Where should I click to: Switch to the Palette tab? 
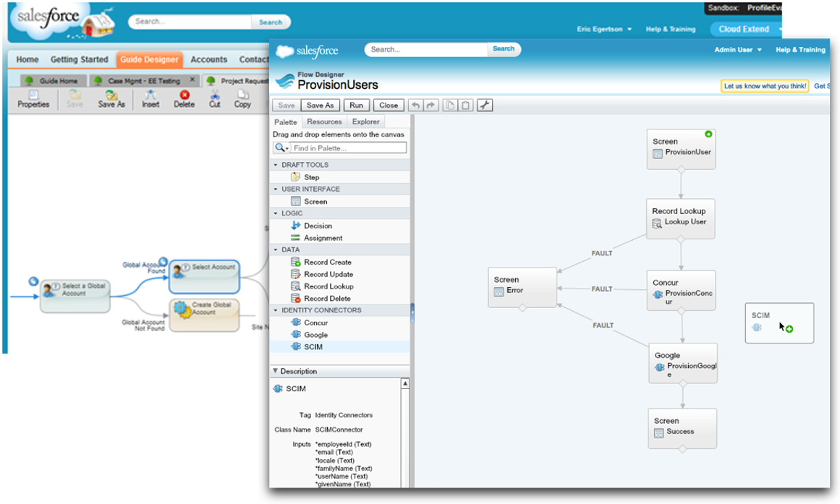click(x=286, y=121)
